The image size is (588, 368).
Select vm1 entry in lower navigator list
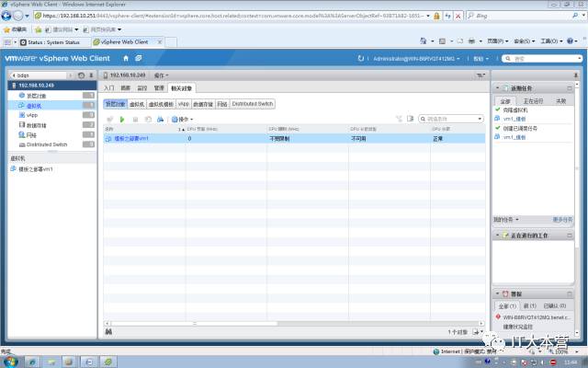(35, 169)
